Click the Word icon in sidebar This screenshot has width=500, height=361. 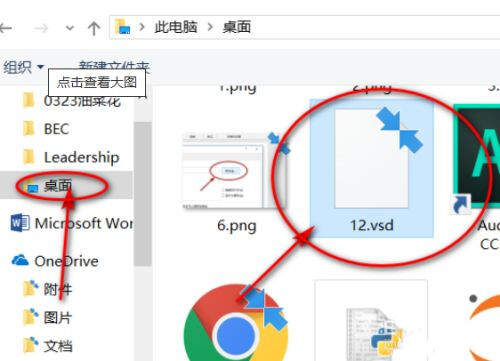pyautogui.click(x=20, y=223)
